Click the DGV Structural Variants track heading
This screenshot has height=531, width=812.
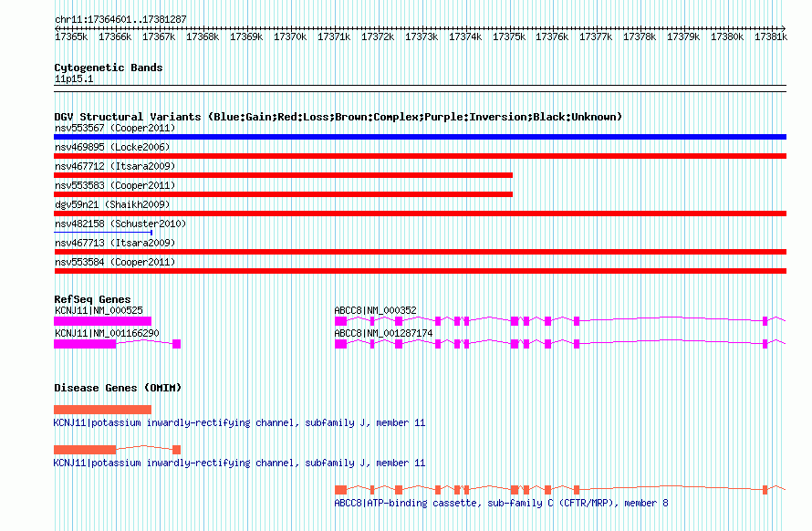tap(338, 117)
